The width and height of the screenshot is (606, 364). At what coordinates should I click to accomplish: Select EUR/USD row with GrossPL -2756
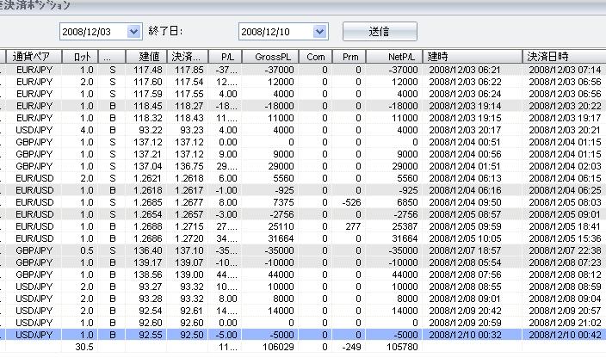[x=303, y=214]
